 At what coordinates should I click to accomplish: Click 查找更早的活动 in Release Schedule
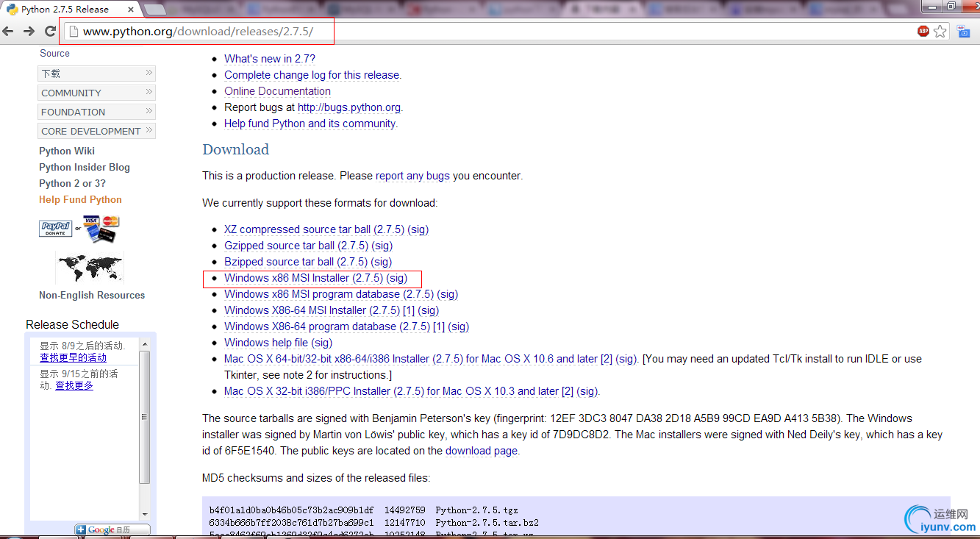click(x=73, y=358)
